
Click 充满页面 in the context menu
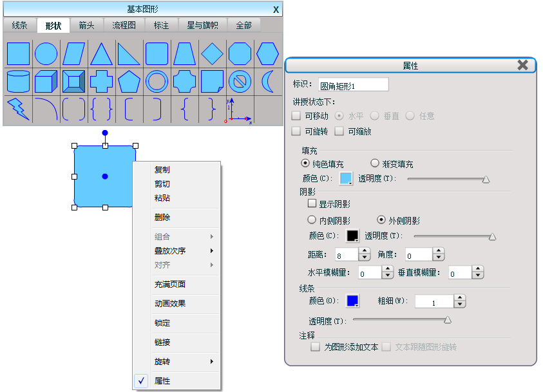(170, 285)
